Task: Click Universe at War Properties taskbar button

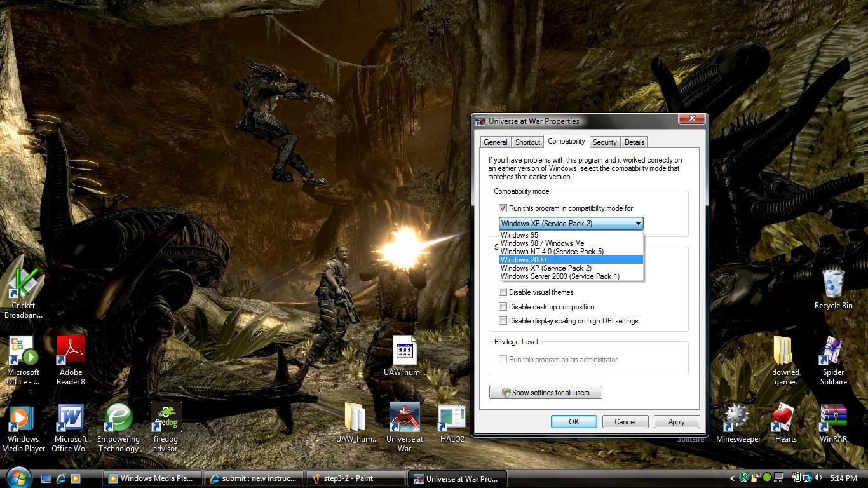Action: point(457,478)
